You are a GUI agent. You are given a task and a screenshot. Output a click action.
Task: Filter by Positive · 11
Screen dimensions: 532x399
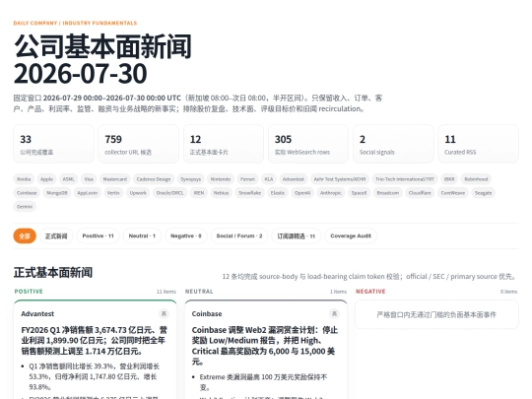98,235
